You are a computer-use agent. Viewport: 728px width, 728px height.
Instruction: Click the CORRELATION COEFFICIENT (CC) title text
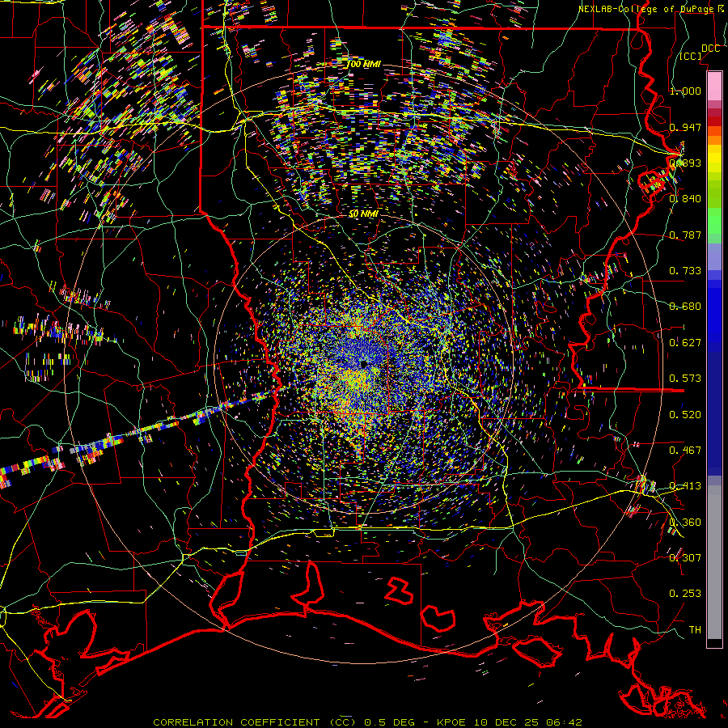coord(255,722)
